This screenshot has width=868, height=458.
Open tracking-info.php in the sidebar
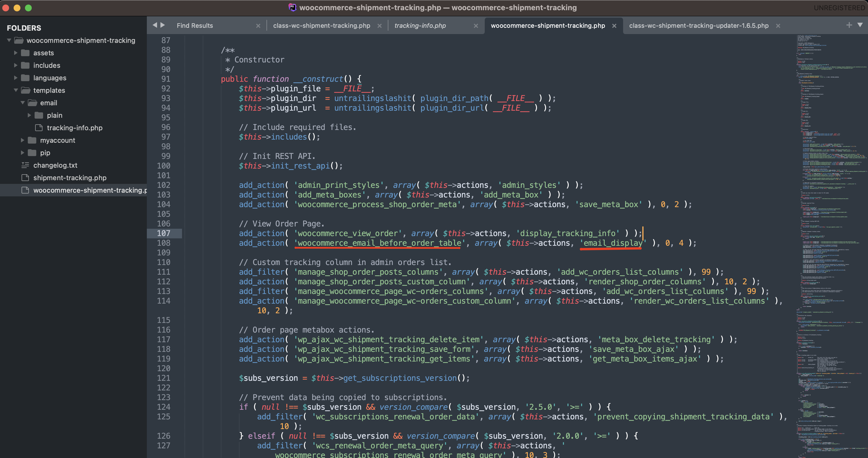[x=75, y=128]
